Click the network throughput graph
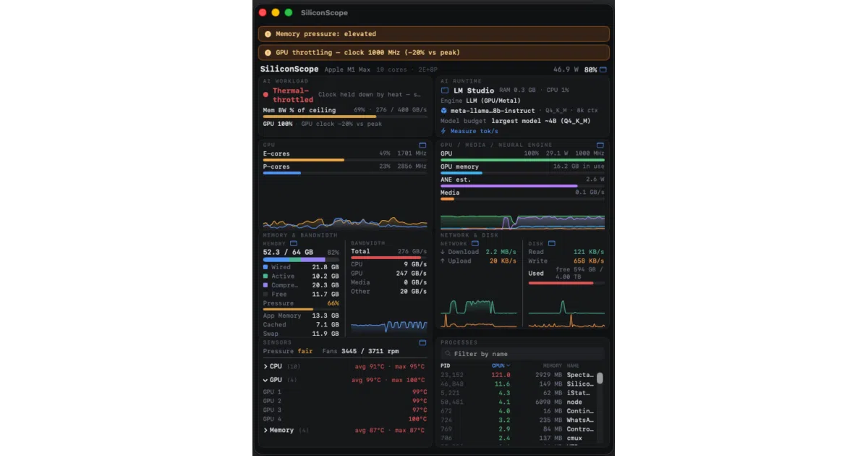The height and width of the screenshot is (456, 868). 479,314
